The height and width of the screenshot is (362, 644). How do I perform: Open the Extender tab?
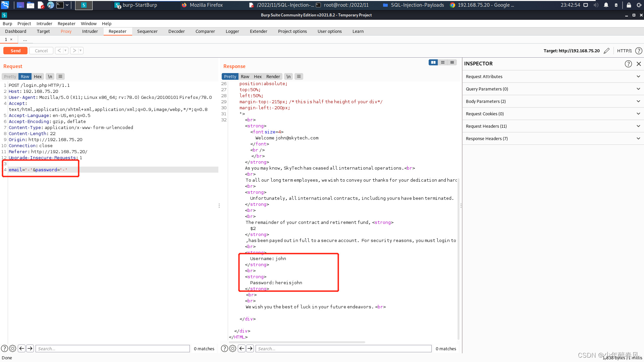pyautogui.click(x=258, y=31)
